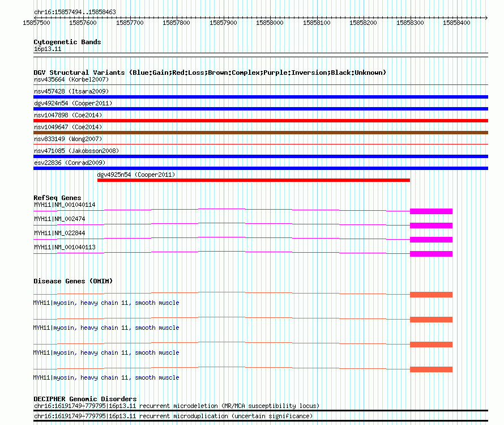Viewport: 504px width, 425px height.
Task: Click the magenta exon of NM_002474
Action: (431, 226)
